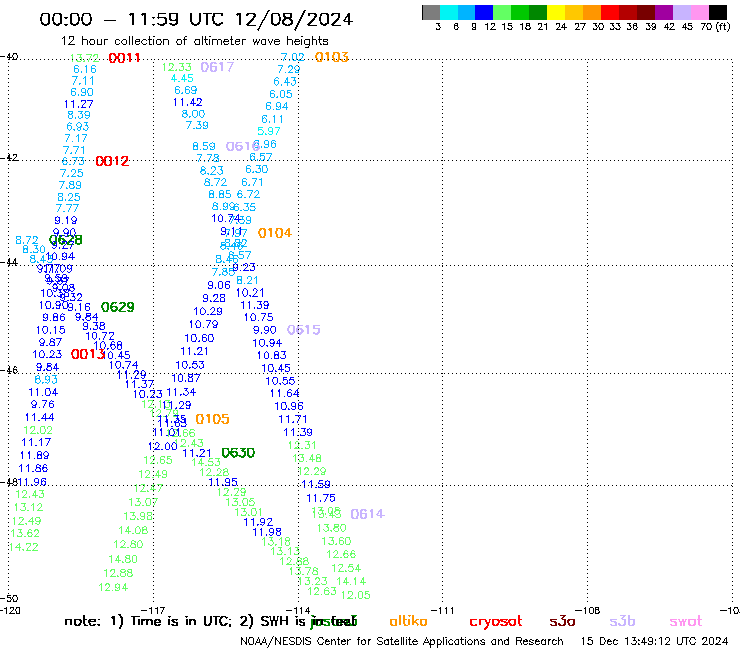Click the wave height value 9.06

click(x=219, y=285)
